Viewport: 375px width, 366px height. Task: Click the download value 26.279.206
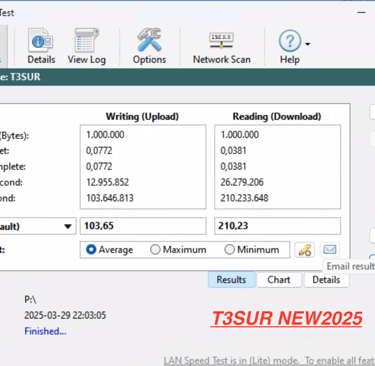pos(242,182)
